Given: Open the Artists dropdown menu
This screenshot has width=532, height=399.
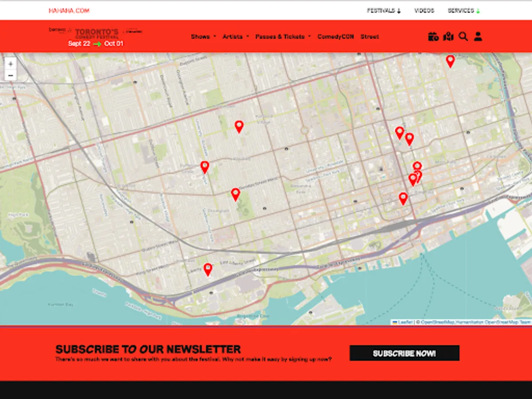Looking at the screenshot, I should click(236, 37).
